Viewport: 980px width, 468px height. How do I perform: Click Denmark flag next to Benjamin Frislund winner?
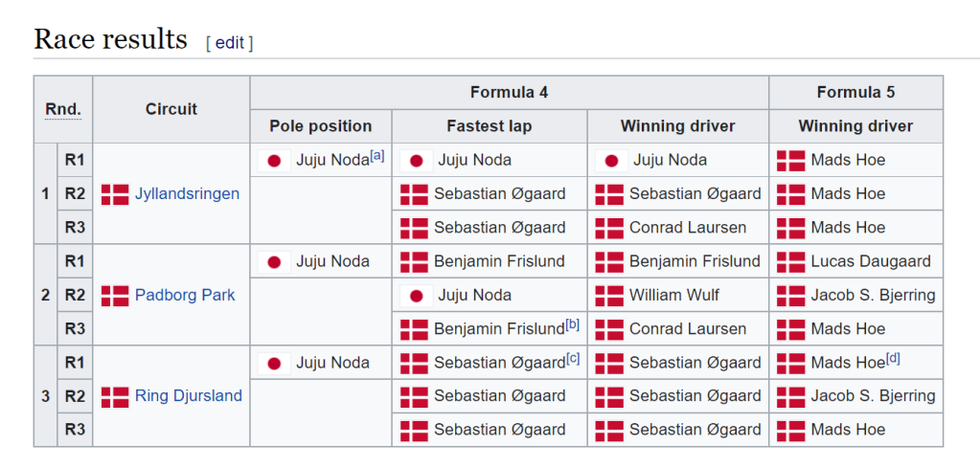[609, 261]
